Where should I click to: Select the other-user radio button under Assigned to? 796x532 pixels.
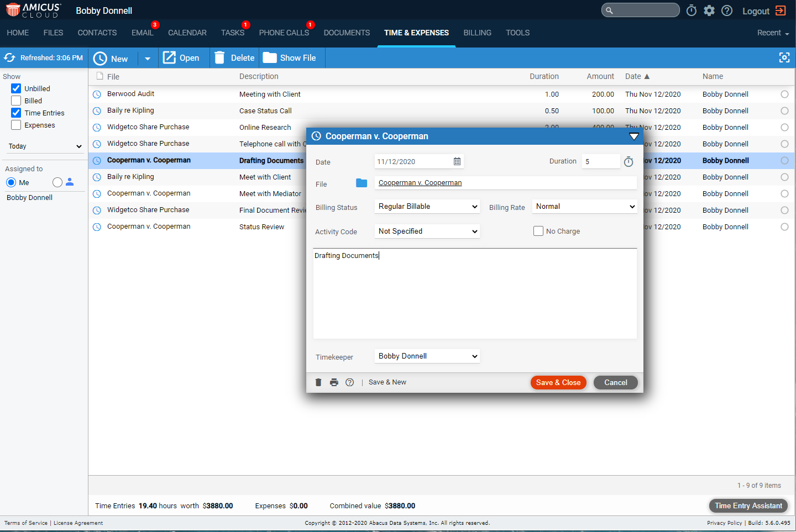tap(57, 182)
